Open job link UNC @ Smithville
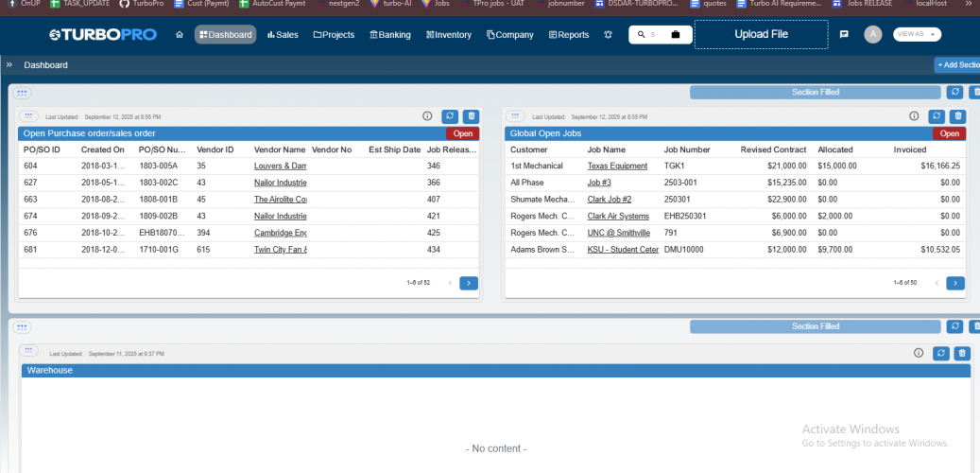Screen dimensions: 980x473 (618, 233)
